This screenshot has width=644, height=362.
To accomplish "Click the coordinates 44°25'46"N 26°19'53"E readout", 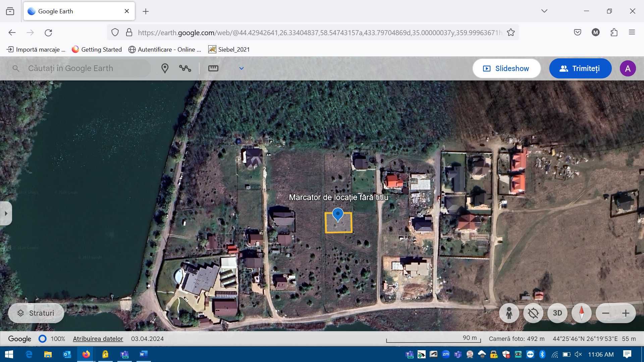I will (x=585, y=339).
